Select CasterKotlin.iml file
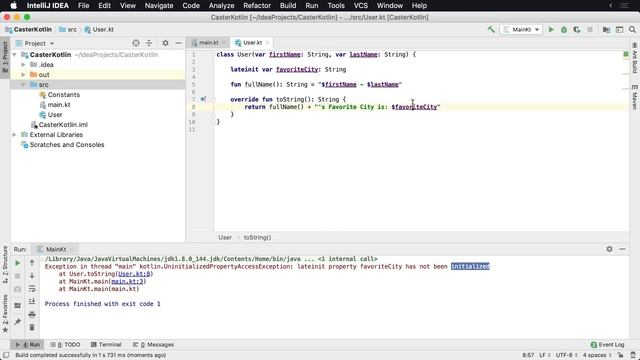 click(x=59, y=124)
